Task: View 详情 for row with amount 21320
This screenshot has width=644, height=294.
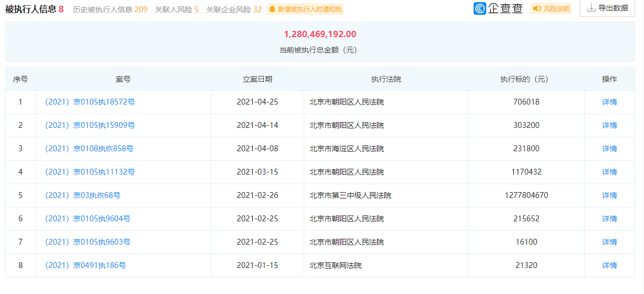Action: pos(609,265)
